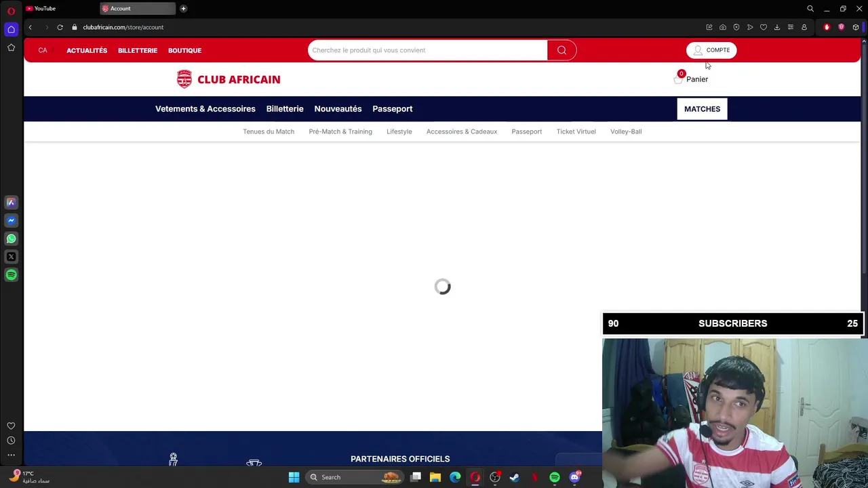Select Pré-Match & Training category
Image resolution: width=868 pixels, height=488 pixels.
click(340, 131)
